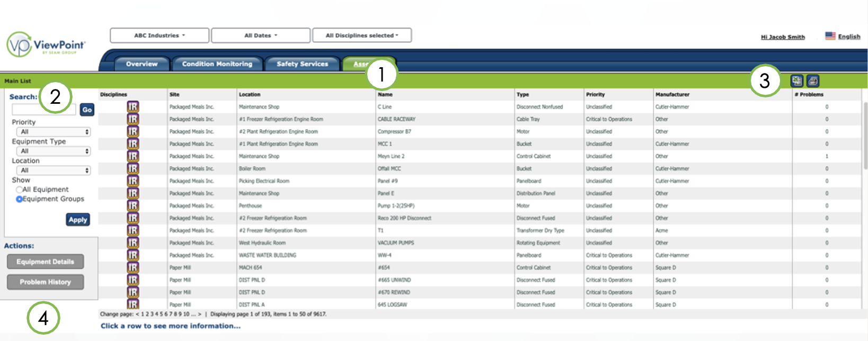Click the IR icon for VACUUM PUMPS

pos(132,243)
